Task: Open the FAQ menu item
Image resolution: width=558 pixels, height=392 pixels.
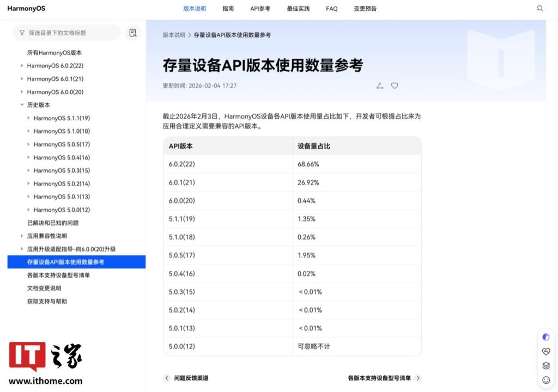Action: coord(331,8)
